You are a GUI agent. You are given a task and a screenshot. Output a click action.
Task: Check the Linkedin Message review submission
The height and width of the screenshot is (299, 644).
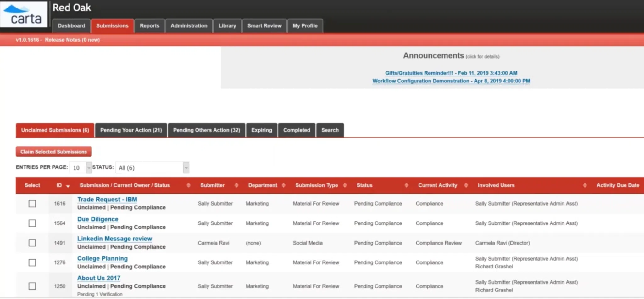pyautogui.click(x=32, y=243)
